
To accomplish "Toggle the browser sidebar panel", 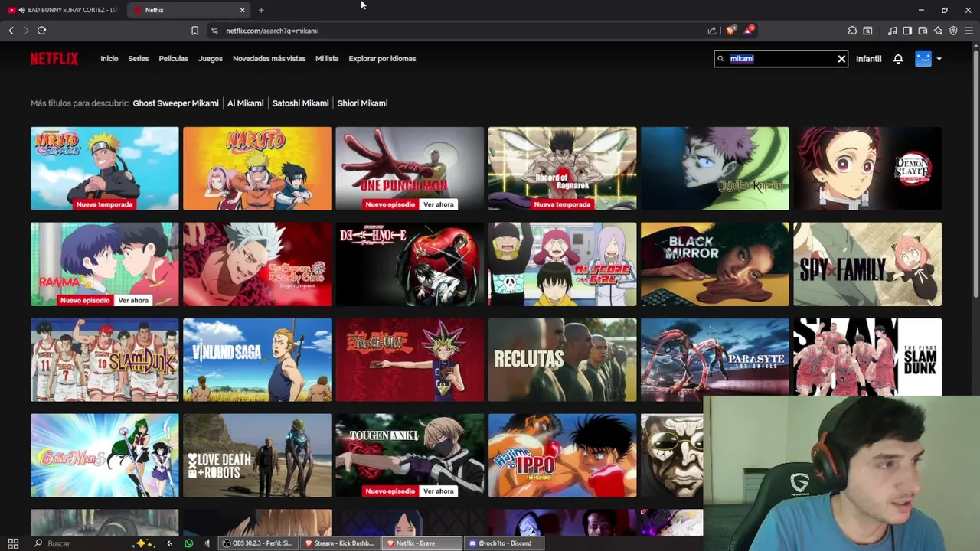I will (907, 31).
